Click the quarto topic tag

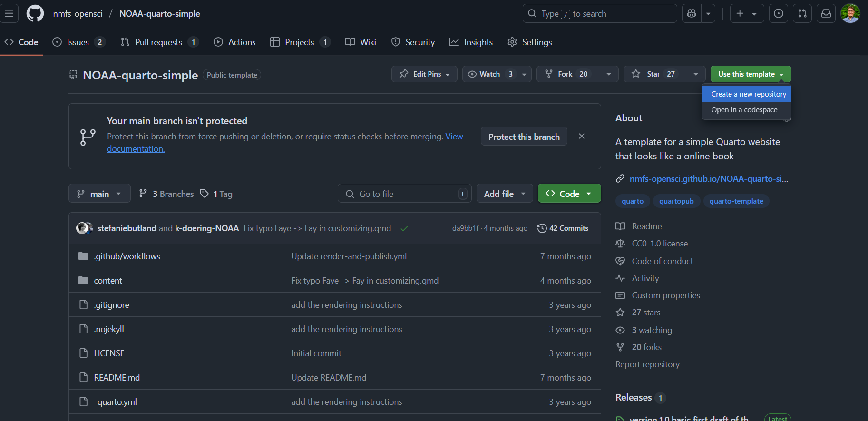(633, 201)
